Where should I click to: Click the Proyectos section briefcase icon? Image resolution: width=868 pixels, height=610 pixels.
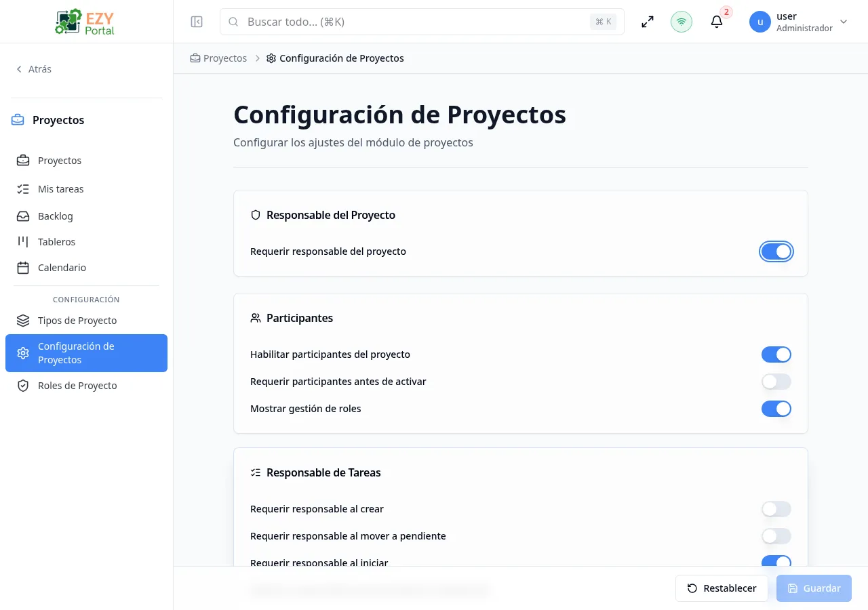coord(18,120)
